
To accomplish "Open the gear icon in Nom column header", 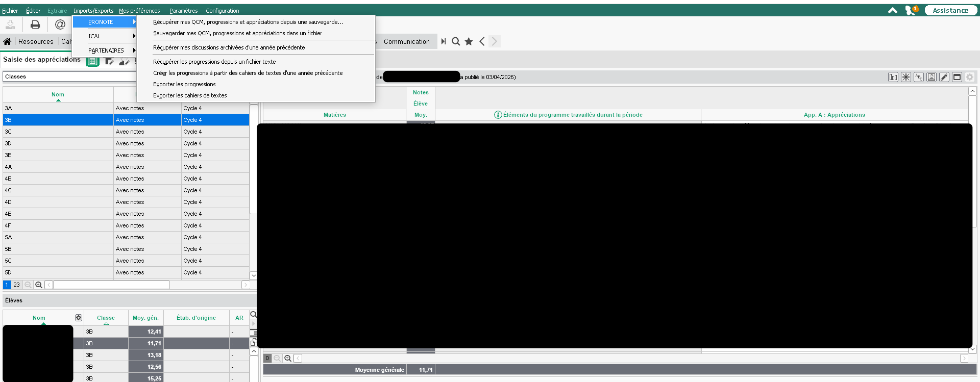I will tap(79, 318).
